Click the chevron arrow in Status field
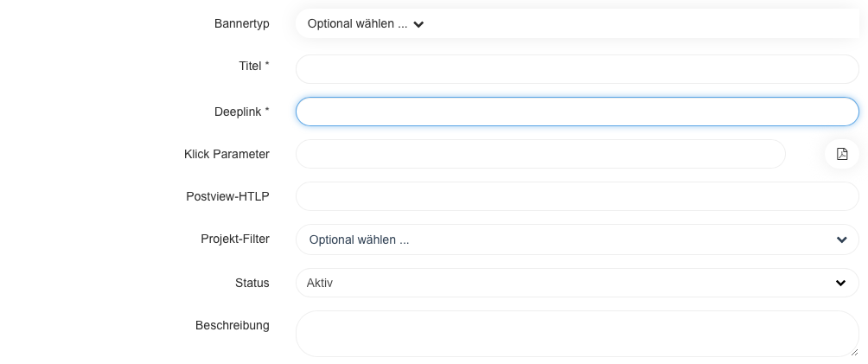 tap(840, 283)
